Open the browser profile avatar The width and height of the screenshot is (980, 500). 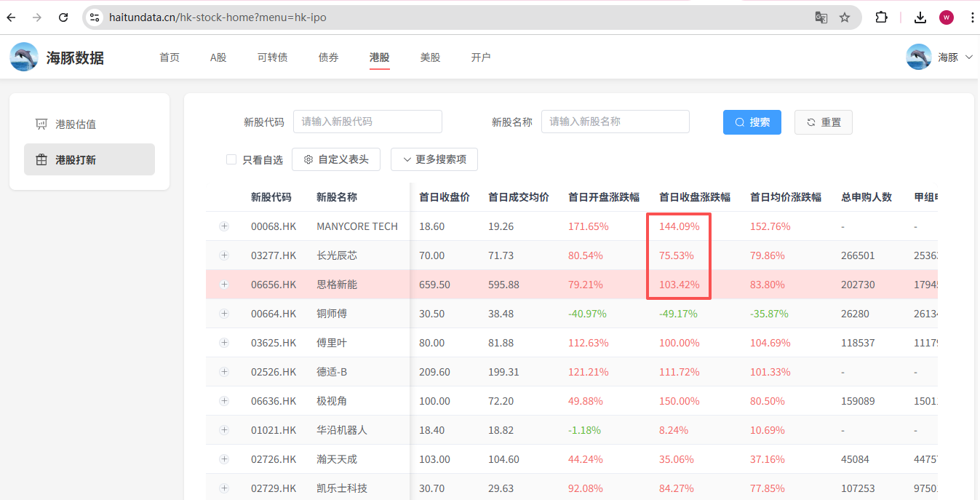tap(947, 17)
